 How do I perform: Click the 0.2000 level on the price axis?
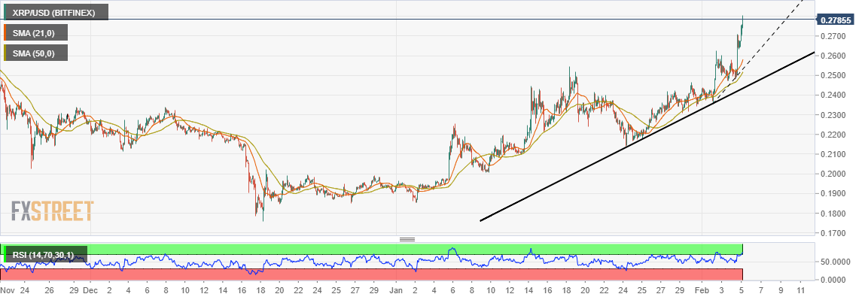pyautogui.click(x=833, y=174)
